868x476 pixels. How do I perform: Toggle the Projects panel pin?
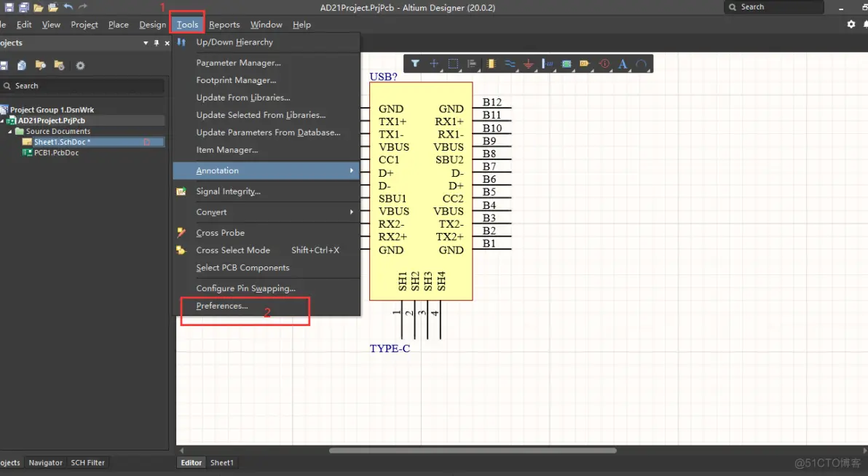coord(157,43)
